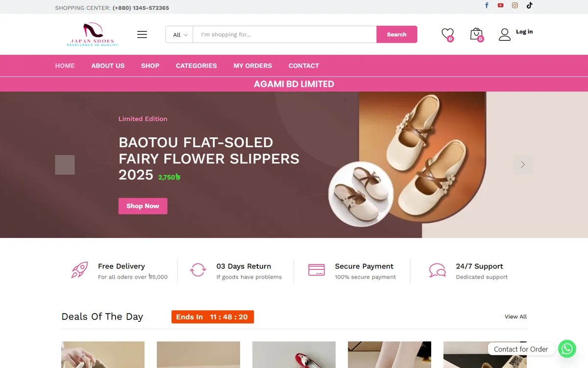Open the TikTok profile icon
The width and height of the screenshot is (588, 368).
pos(530,5)
